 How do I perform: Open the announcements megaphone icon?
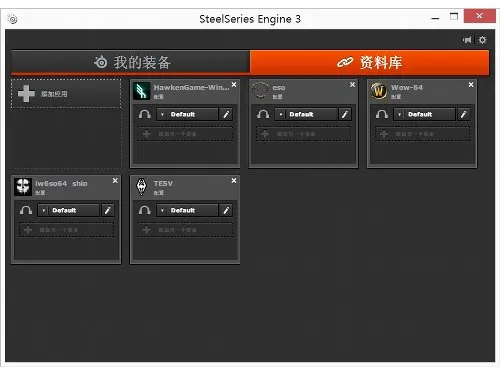[x=467, y=40]
